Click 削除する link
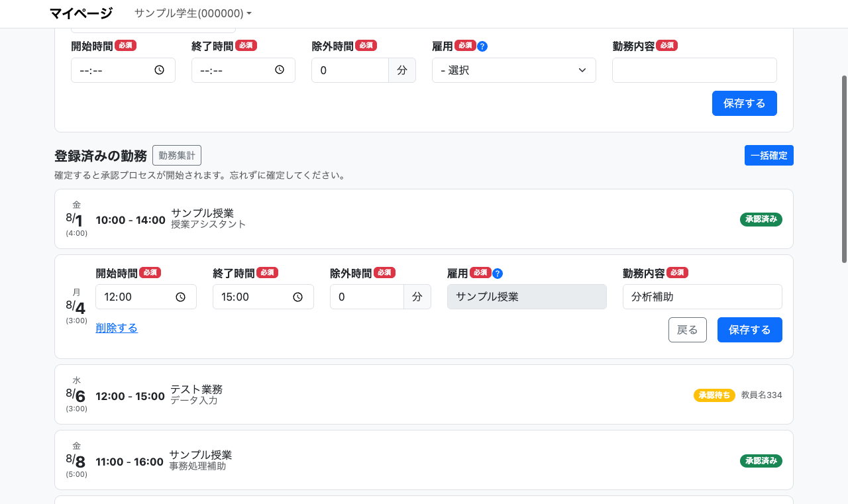This screenshot has height=504, width=848. [117, 328]
